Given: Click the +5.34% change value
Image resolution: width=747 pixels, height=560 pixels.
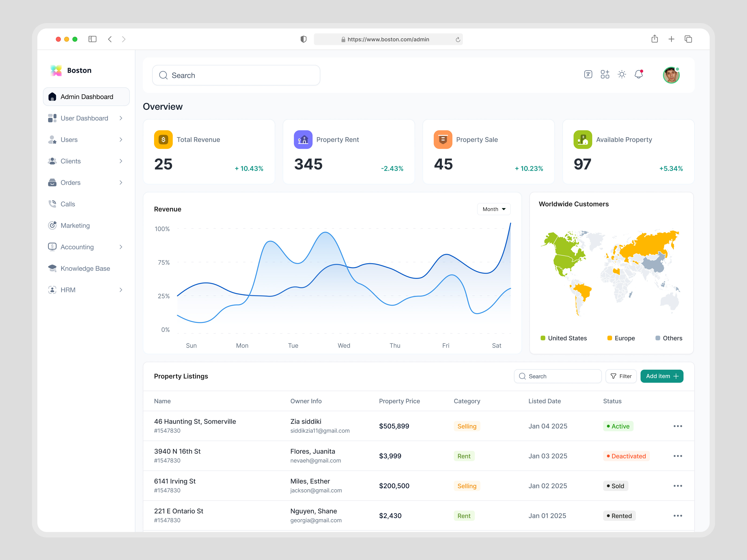Looking at the screenshot, I should (x=671, y=168).
